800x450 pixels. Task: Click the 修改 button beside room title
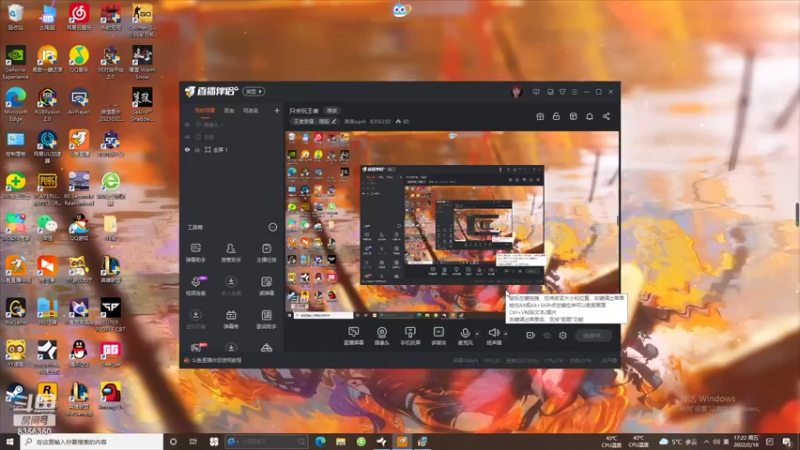332,110
